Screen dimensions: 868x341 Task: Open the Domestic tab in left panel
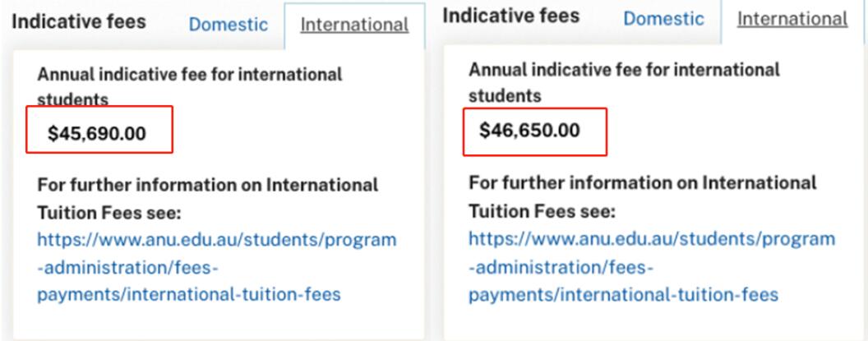[x=229, y=25]
